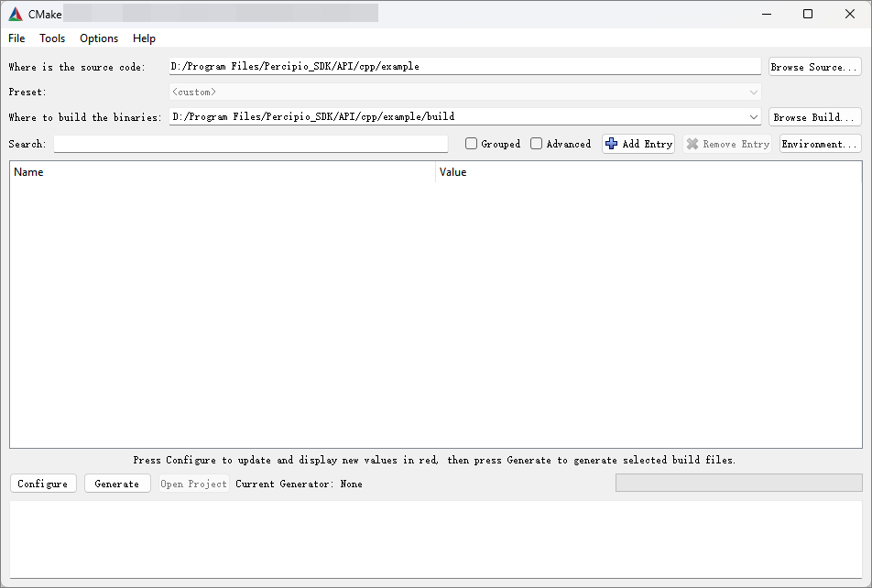Screen dimensions: 872x588
Task: Open the Environment settings button
Action: pyautogui.click(x=820, y=144)
